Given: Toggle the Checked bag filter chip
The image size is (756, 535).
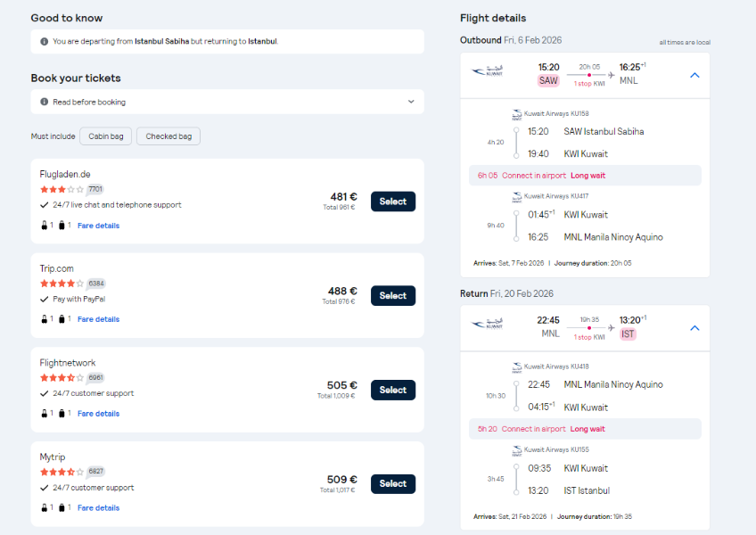Looking at the screenshot, I should (x=168, y=136).
